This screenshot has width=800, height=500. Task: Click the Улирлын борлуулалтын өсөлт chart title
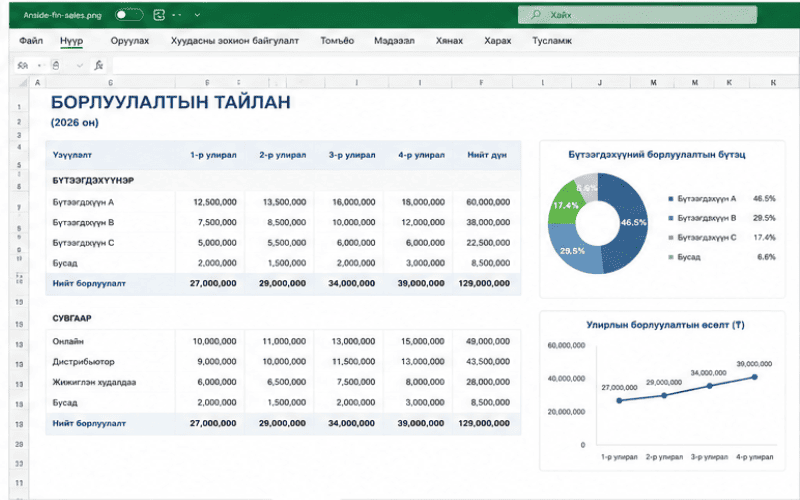click(665, 325)
